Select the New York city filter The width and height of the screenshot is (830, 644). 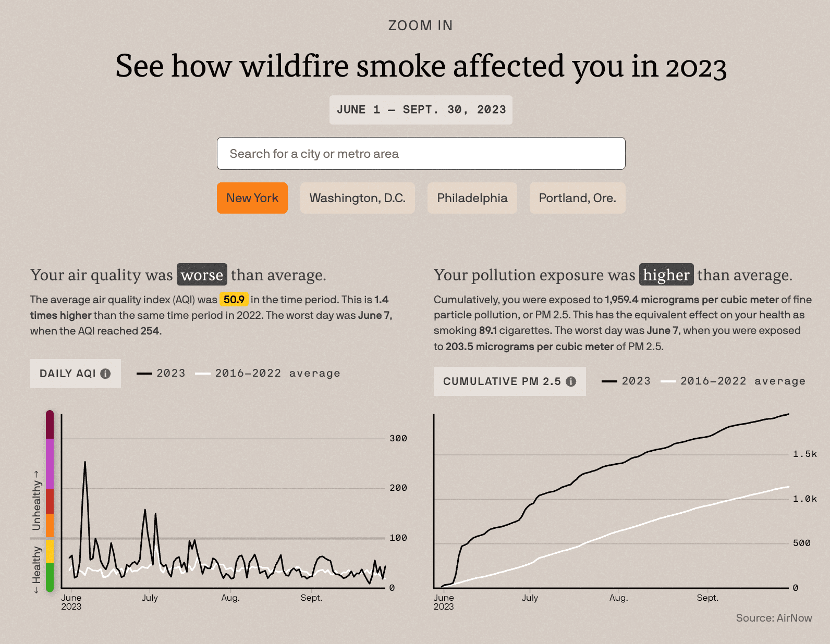(252, 198)
